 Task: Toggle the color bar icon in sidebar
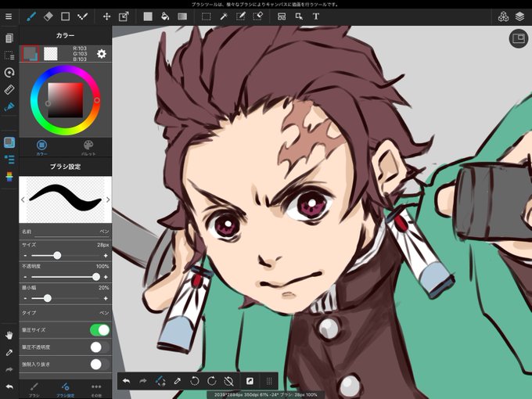9,177
